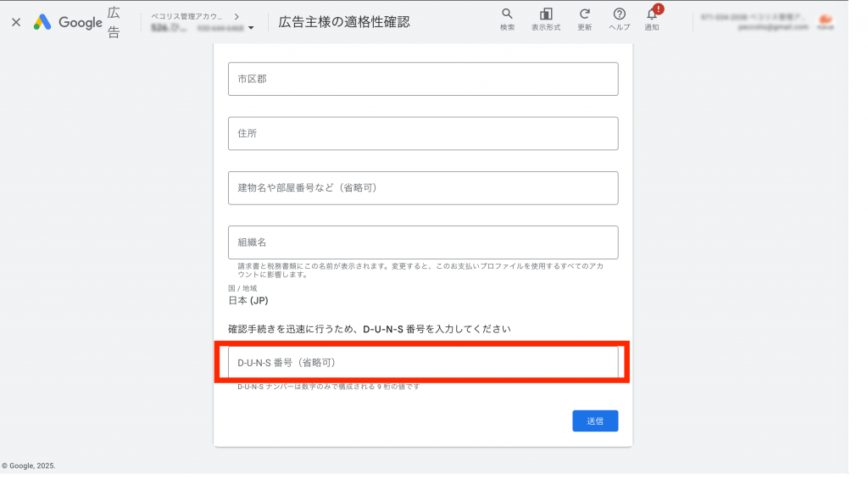Open the 表示形式 display format icon

tap(546, 20)
